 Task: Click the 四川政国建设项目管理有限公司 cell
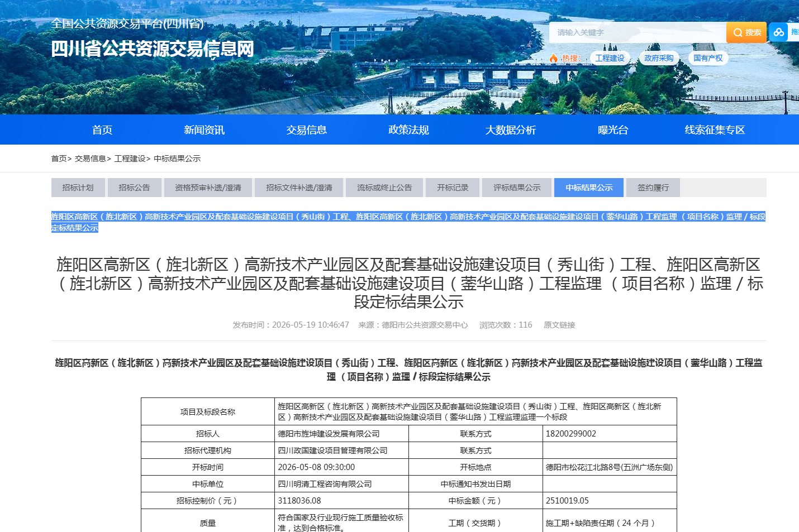[342, 450]
